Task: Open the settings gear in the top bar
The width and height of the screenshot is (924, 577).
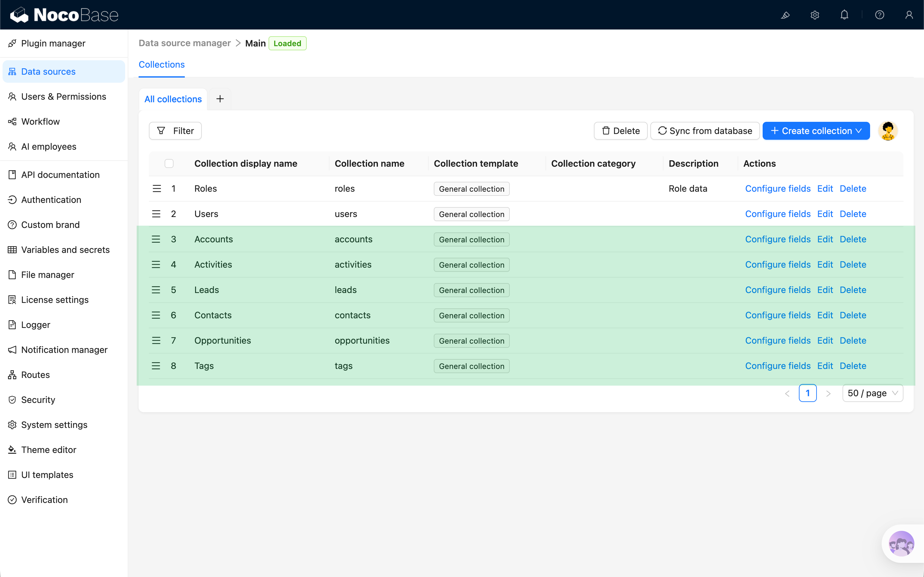Action: click(x=815, y=15)
